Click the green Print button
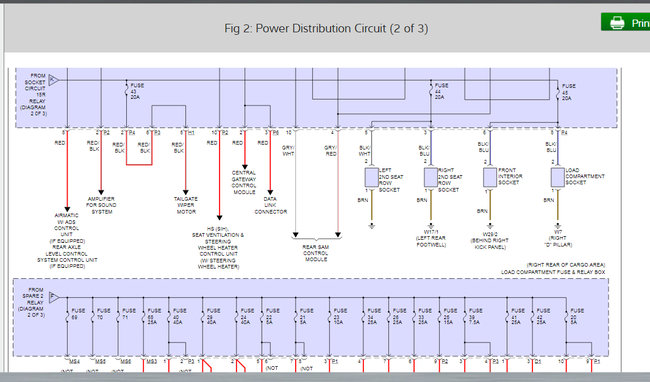Viewport: 650px width, 382px height. 626,22
